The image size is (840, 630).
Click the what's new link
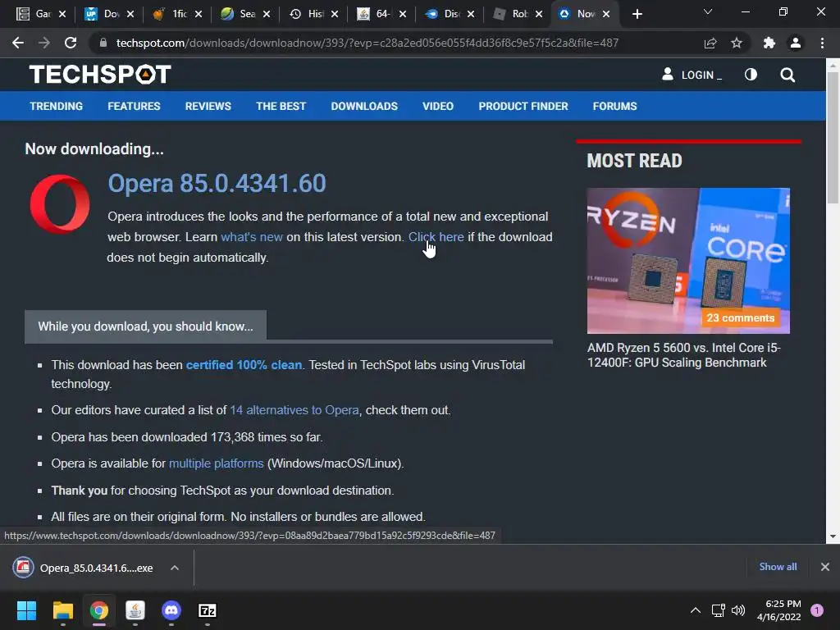click(252, 237)
